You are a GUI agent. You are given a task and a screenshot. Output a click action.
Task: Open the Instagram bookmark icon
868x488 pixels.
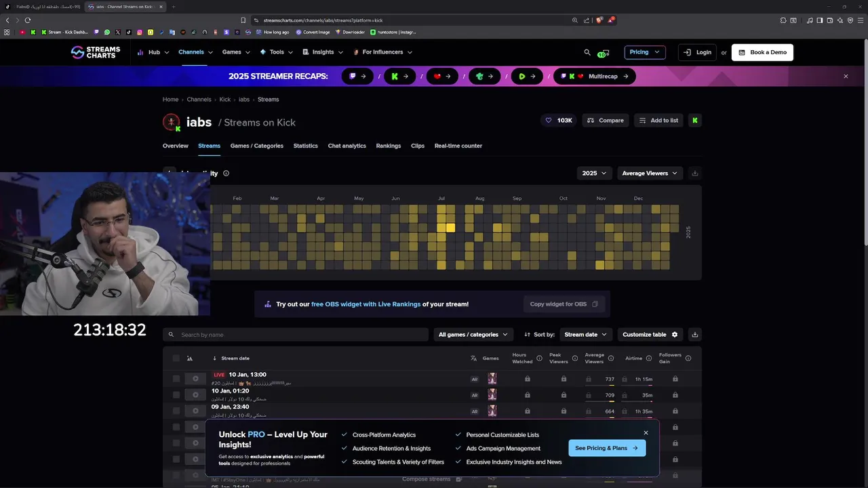coord(140,32)
